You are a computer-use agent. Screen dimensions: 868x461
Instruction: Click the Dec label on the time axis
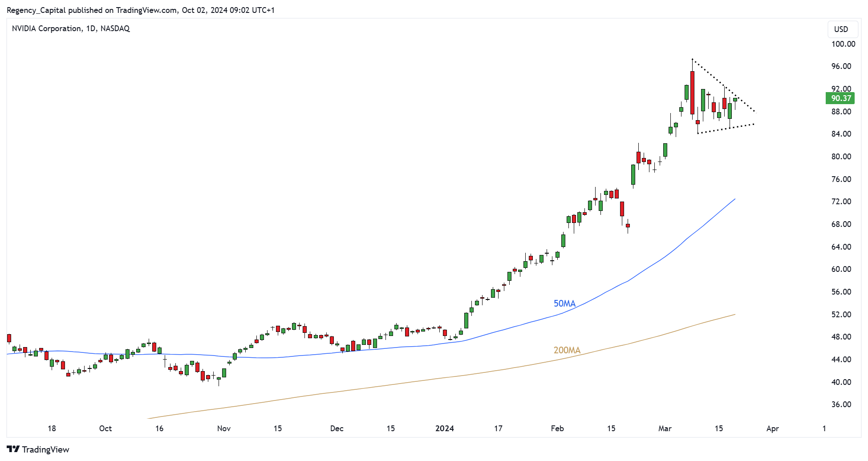(x=337, y=429)
